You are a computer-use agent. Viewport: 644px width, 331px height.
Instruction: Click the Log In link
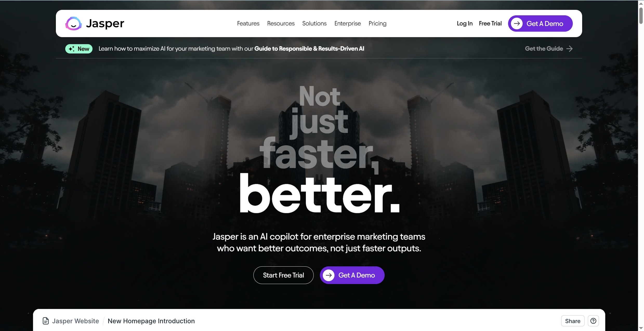(x=464, y=23)
